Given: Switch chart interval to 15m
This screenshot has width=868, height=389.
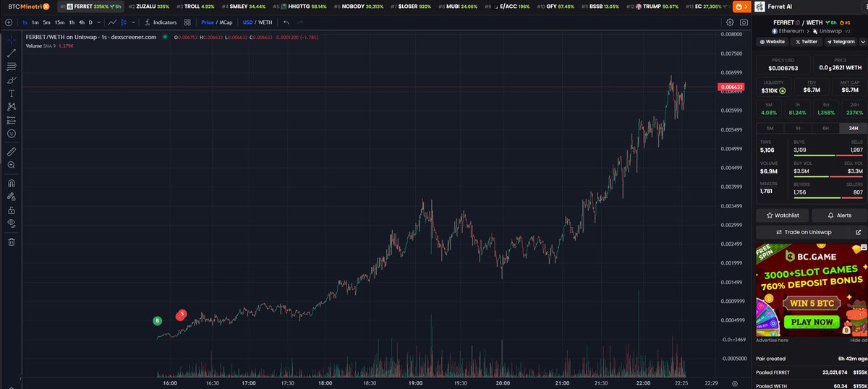Looking at the screenshot, I should pyautogui.click(x=59, y=22).
